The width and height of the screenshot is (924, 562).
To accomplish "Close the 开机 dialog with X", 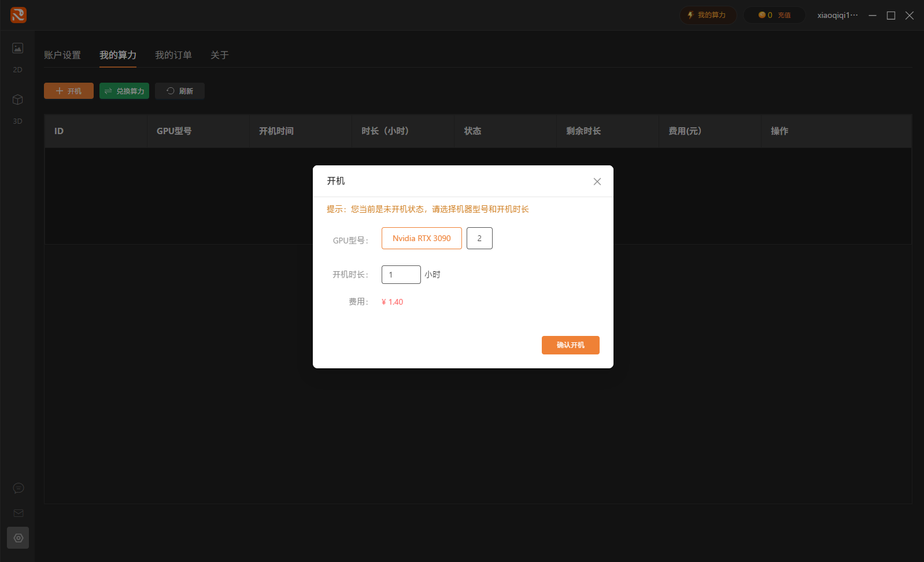I will tap(597, 182).
